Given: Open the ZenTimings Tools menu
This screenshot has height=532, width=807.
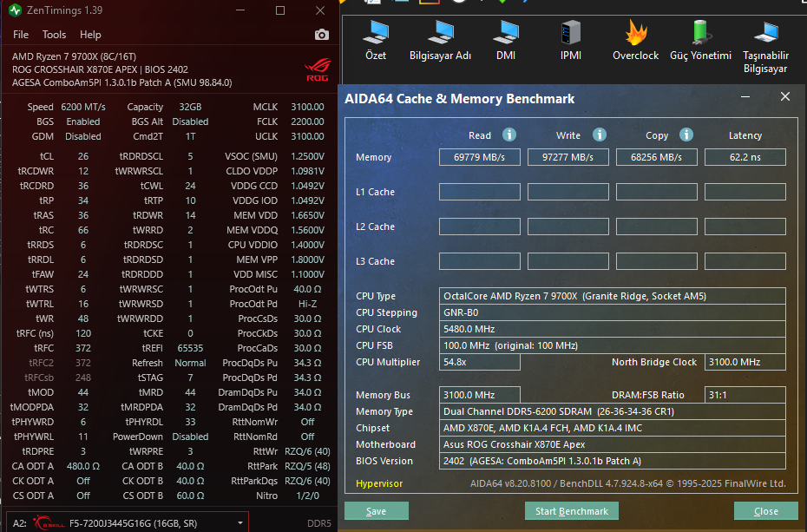Looking at the screenshot, I should click(x=54, y=35).
